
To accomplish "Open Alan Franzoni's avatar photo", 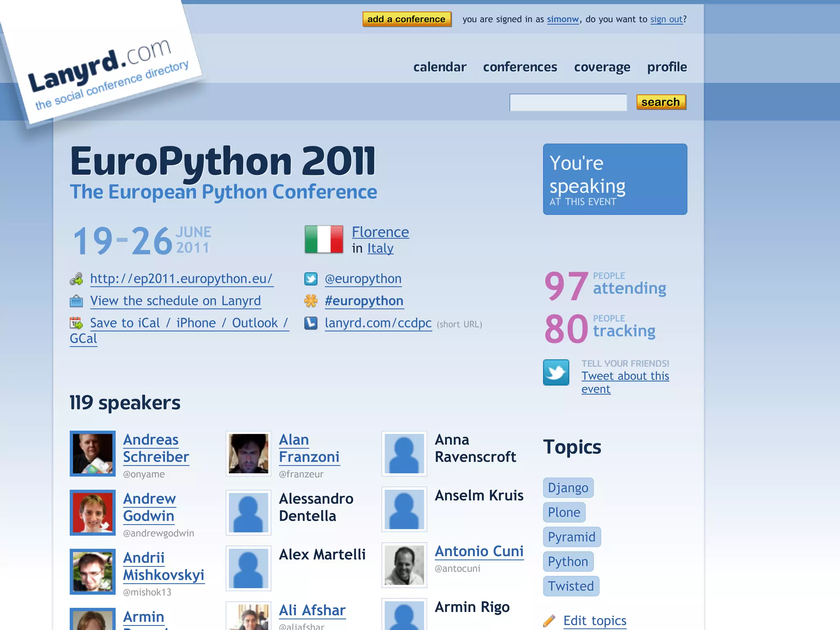I will (249, 454).
